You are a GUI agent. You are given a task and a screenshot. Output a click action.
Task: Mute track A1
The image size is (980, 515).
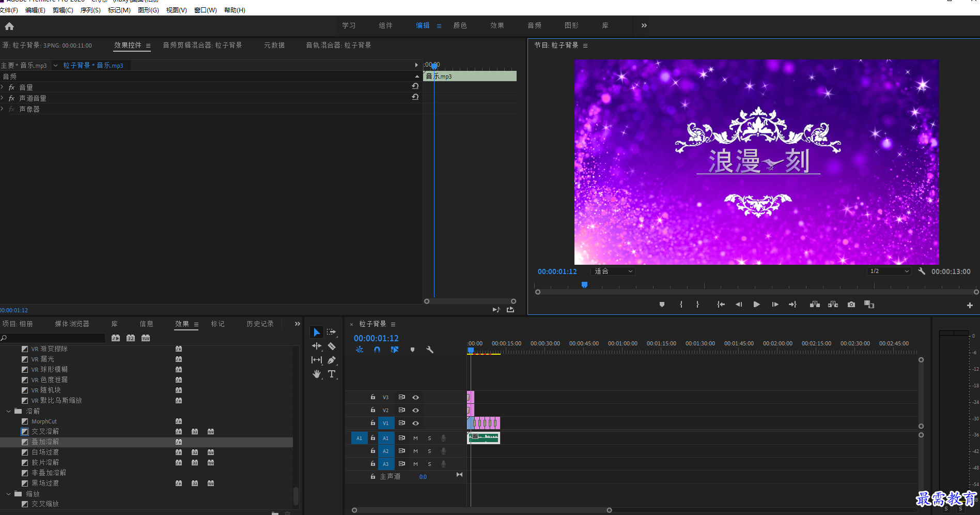415,438
